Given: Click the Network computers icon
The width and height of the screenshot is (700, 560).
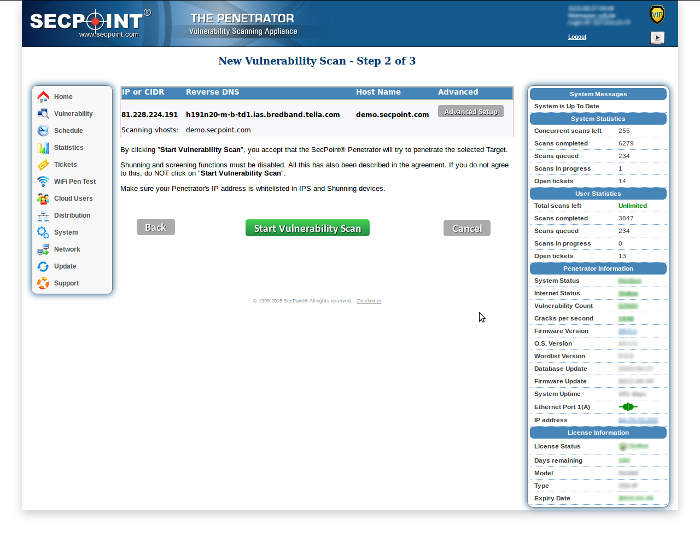Looking at the screenshot, I should [43, 249].
